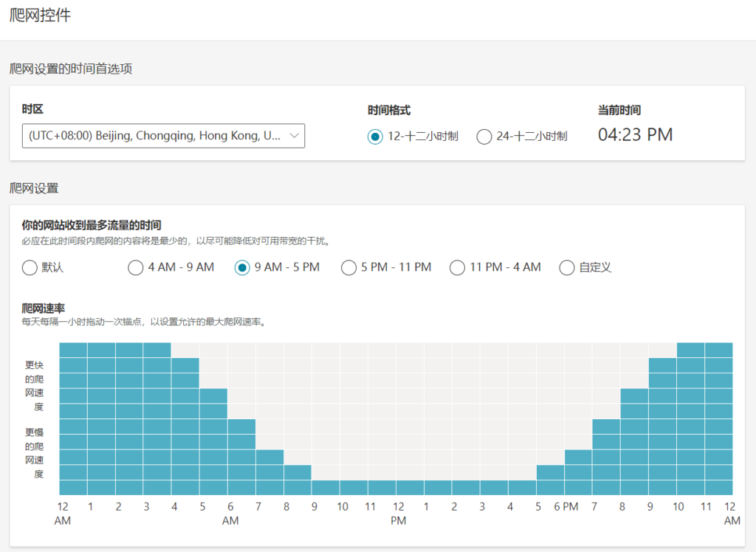756x552 pixels.
Task: Choose the 5 PM - 11 PM traffic window
Action: coord(348,268)
